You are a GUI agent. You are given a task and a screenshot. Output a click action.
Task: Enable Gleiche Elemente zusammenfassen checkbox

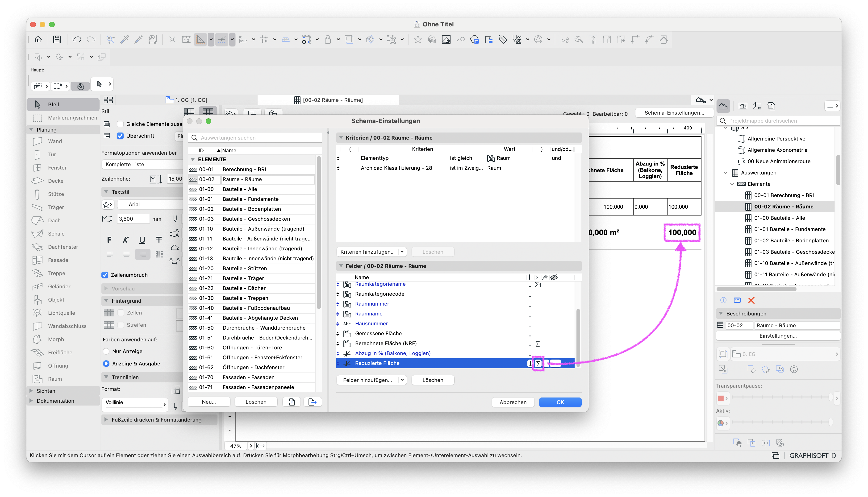pyautogui.click(x=120, y=124)
